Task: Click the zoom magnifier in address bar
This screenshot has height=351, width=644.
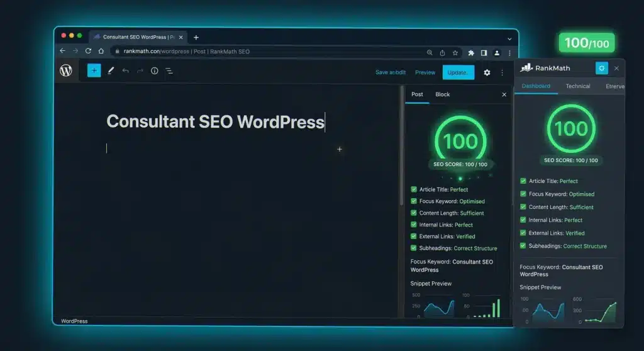Action: tap(429, 53)
